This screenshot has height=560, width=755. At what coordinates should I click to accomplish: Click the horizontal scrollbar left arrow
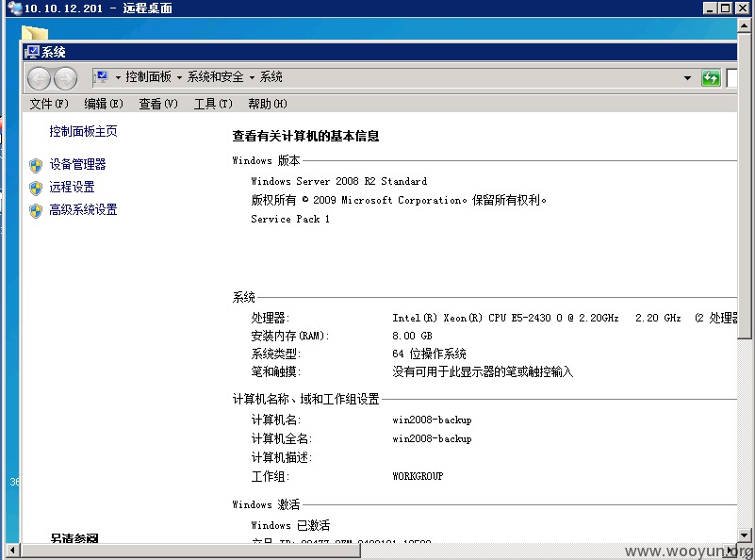13,550
